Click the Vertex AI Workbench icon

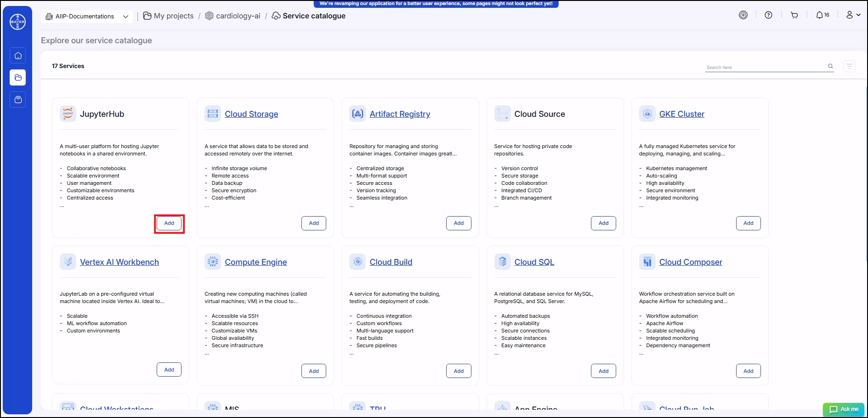pyautogui.click(x=68, y=262)
